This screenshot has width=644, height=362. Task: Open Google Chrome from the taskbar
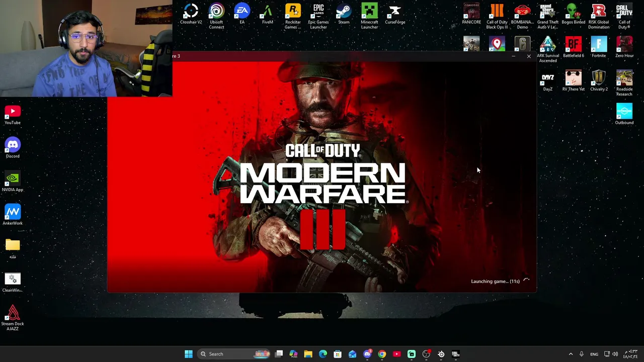pyautogui.click(x=382, y=354)
